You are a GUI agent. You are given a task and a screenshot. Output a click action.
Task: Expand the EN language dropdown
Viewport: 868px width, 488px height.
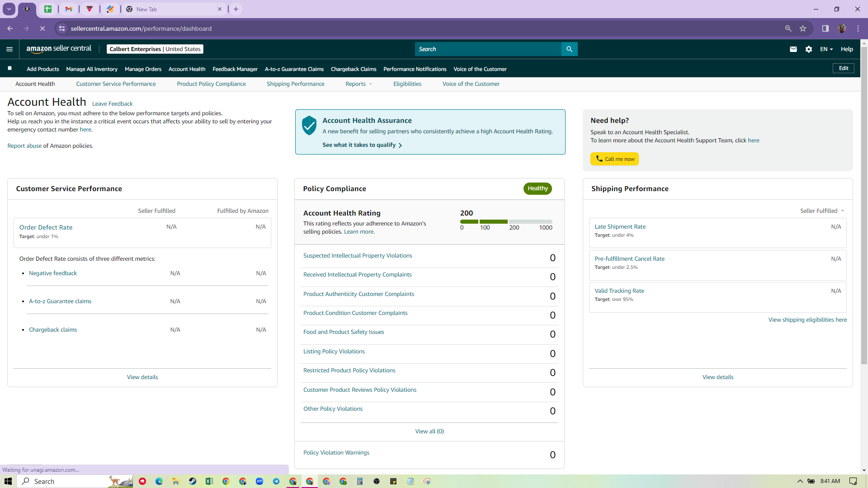coord(826,49)
